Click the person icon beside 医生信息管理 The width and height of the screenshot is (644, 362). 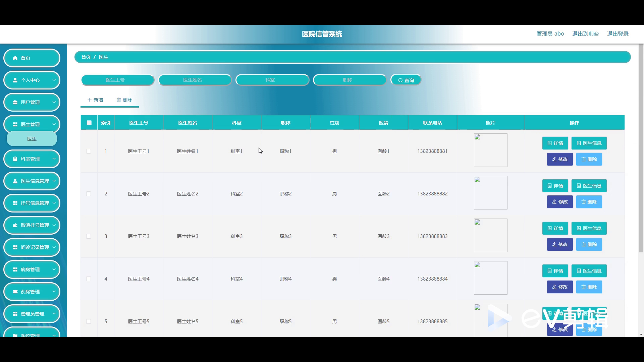pyautogui.click(x=15, y=181)
